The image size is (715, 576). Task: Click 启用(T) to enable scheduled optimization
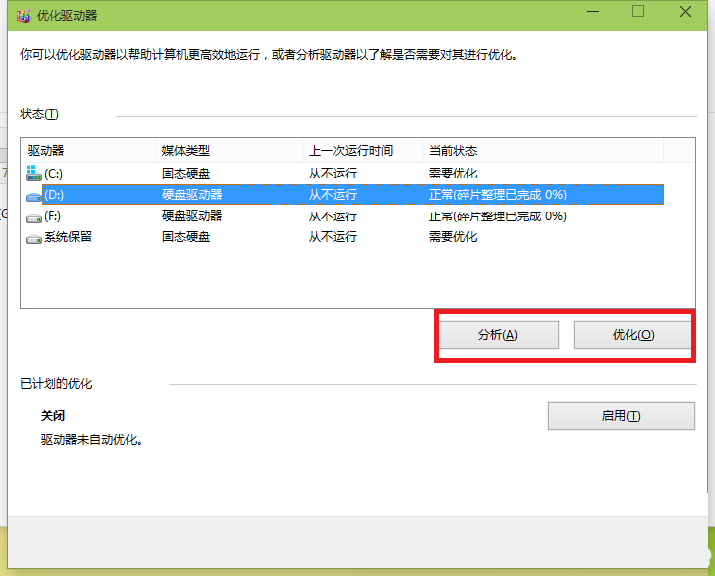620,416
